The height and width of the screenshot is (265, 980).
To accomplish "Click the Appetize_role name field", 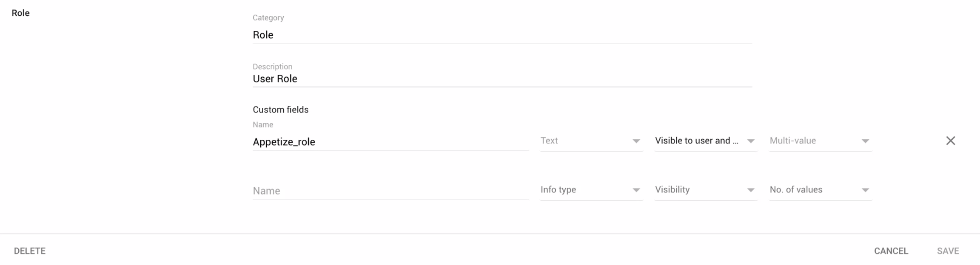I will [390, 141].
